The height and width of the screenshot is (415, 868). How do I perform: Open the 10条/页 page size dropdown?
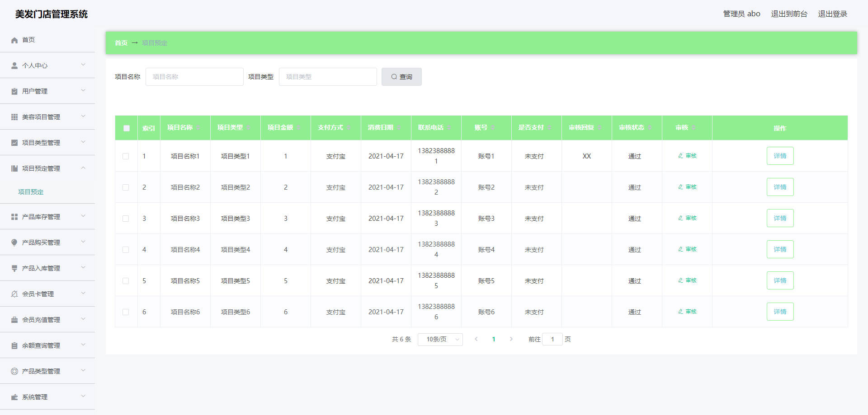440,339
